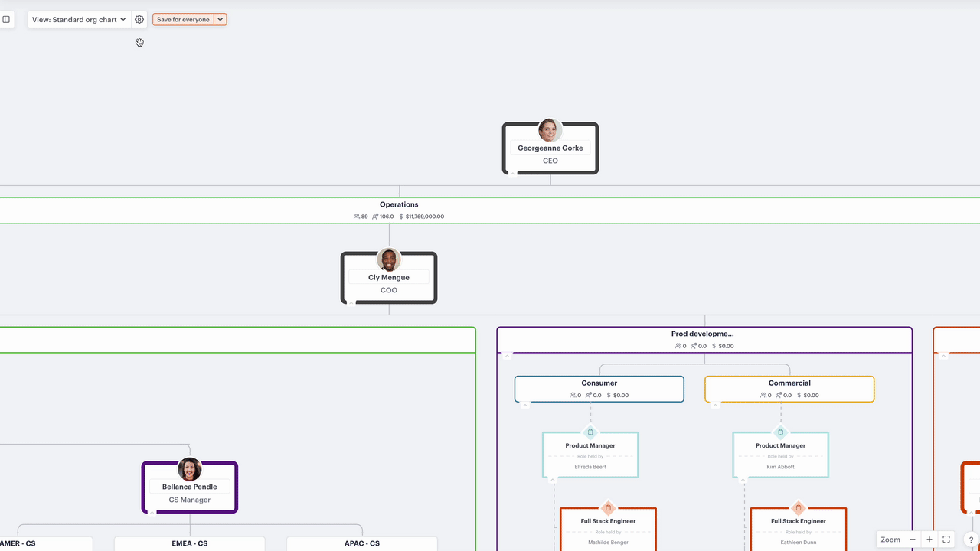Image resolution: width=980 pixels, height=551 pixels.
Task: Click the zoom in plus icon
Action: pyautogui.click(x=929, y=540)
